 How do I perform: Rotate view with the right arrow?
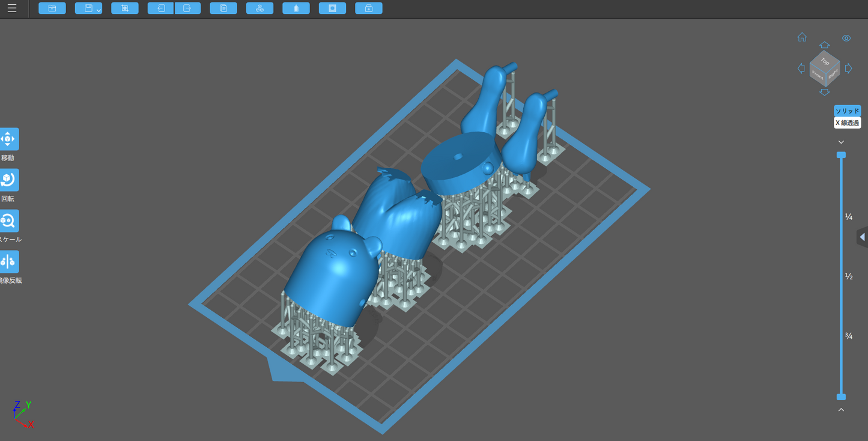[849, 68]
